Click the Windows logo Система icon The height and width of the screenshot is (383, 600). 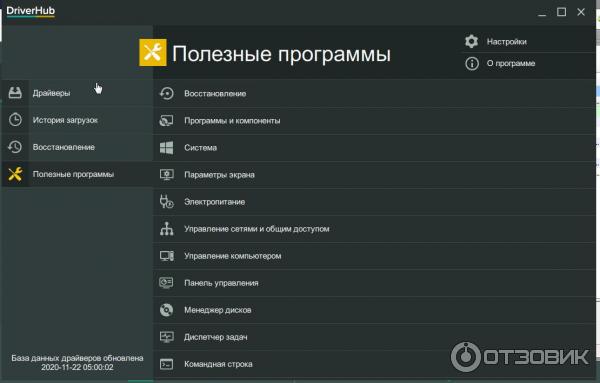click(166, 147)
